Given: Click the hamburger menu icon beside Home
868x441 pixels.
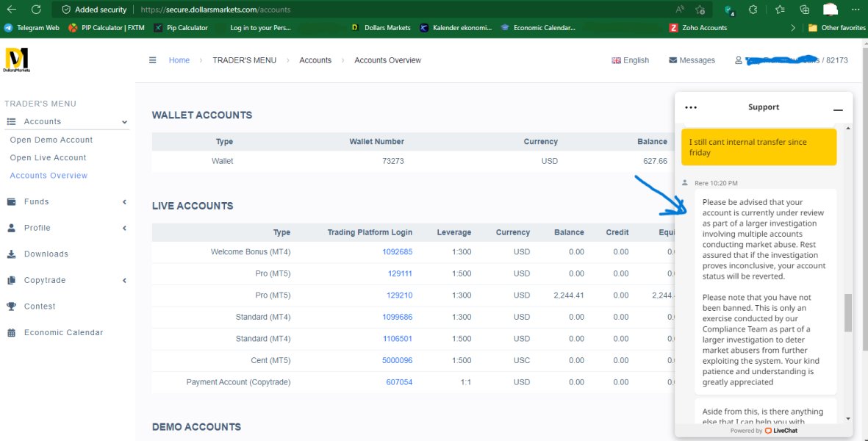Looking at the screenshot, I should (152, 60).
